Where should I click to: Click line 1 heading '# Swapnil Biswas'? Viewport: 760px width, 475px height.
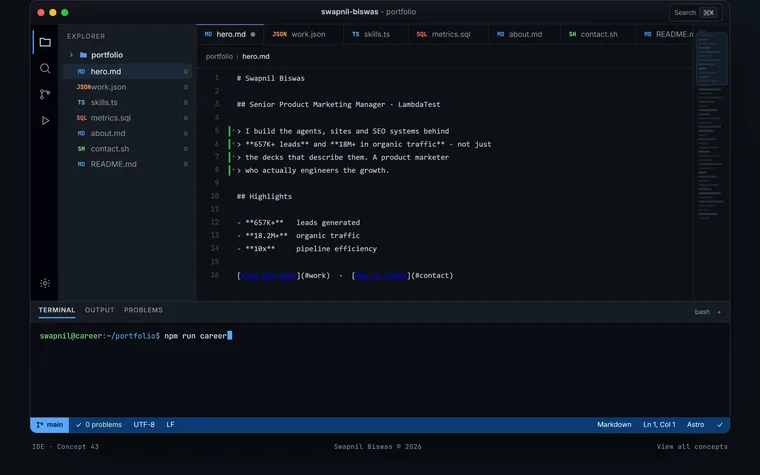point(270,78)
